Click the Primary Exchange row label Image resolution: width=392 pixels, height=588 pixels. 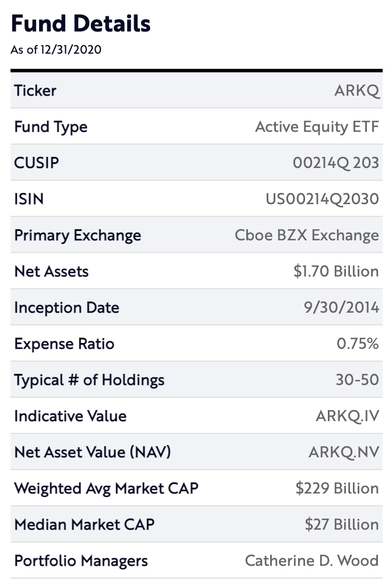(x=78, y=236)
